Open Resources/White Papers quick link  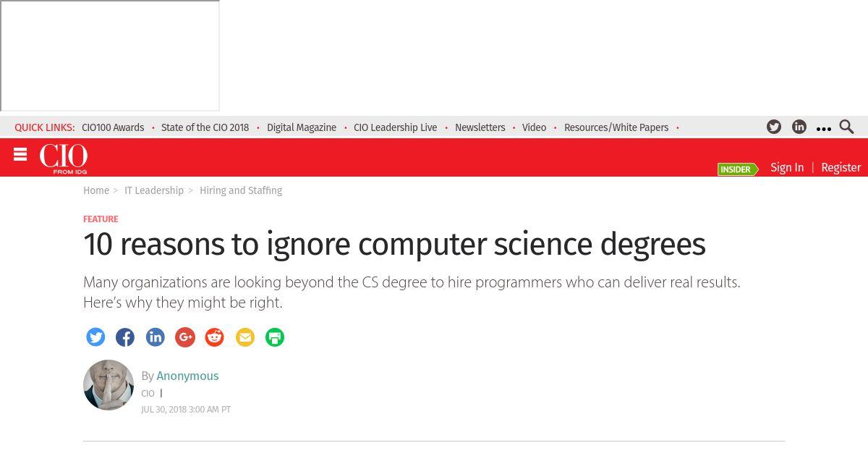[x=616, y=127]
